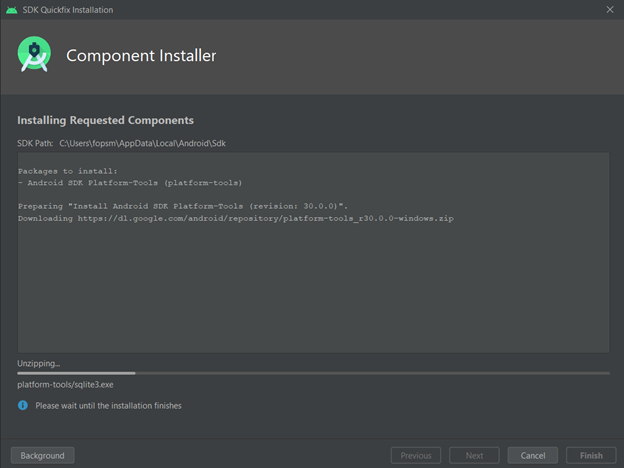
Task: Send installation to Background
Action: pyautogui.click(x=42, y=455)
